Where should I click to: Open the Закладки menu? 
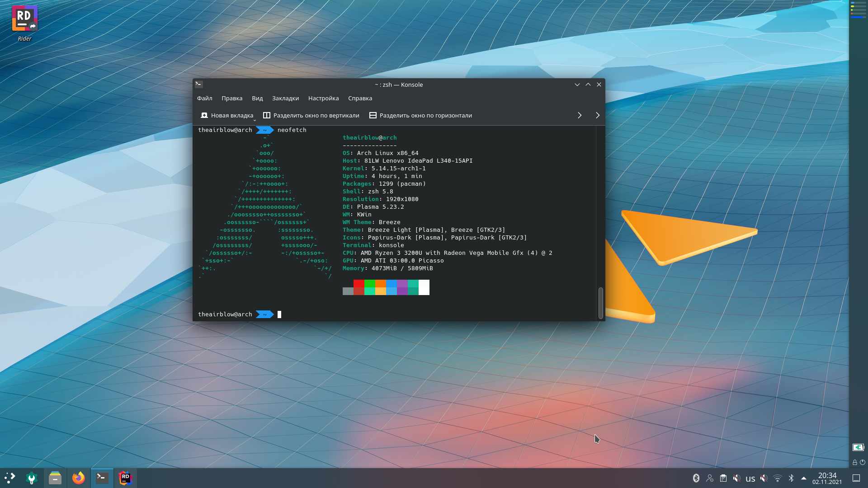pyautogui.click(x=285, y=98)
